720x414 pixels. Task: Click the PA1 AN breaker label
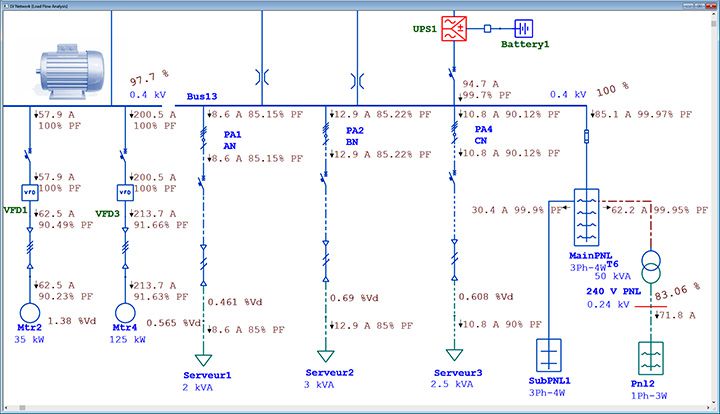(x=232, y=140)
